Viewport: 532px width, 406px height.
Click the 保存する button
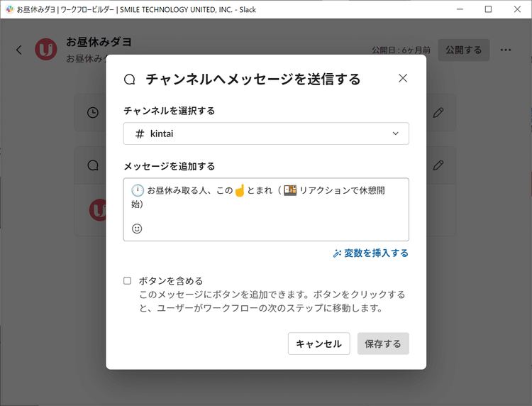tap(383, 344)
